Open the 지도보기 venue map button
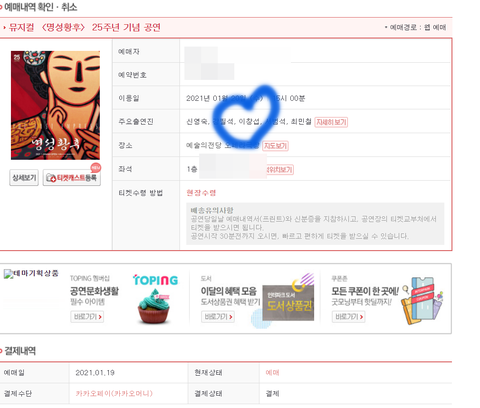 275,146
